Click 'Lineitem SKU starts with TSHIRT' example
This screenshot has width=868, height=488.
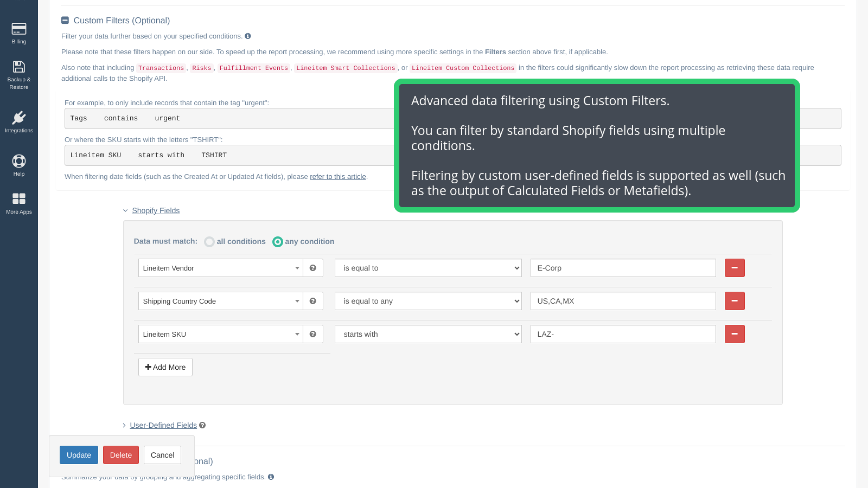point(149,155)
